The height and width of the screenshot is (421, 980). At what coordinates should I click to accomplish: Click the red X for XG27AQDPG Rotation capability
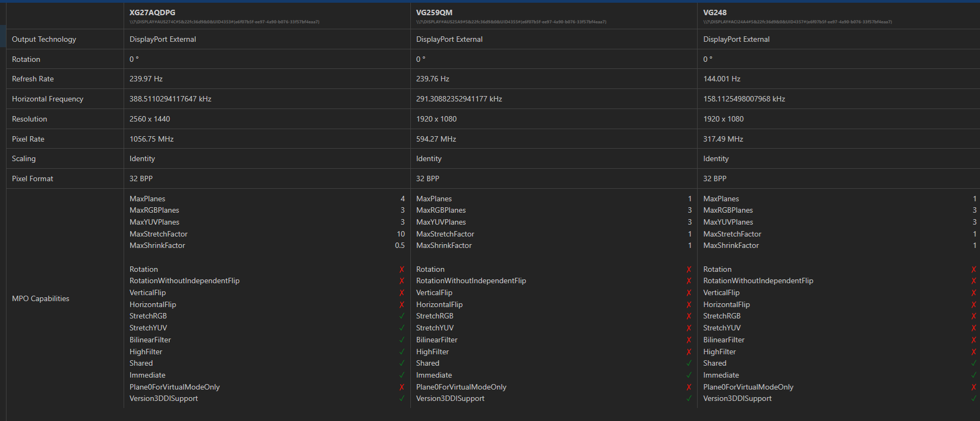tap(402, 269)
